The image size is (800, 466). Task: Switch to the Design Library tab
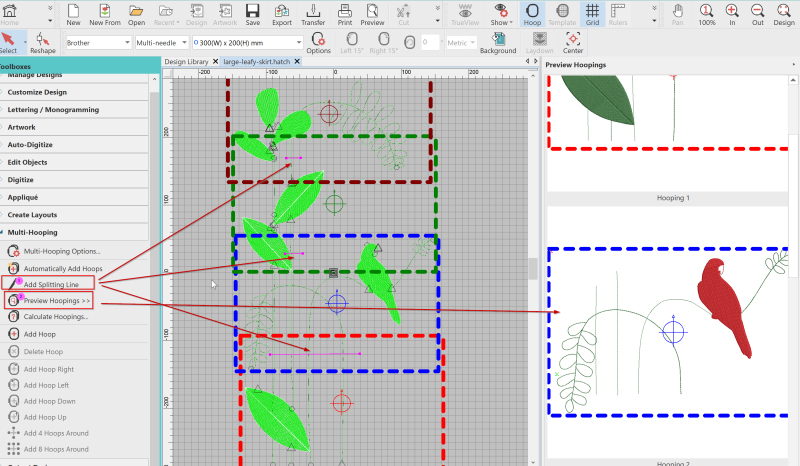pyautogui.click(x=186, y=61)
